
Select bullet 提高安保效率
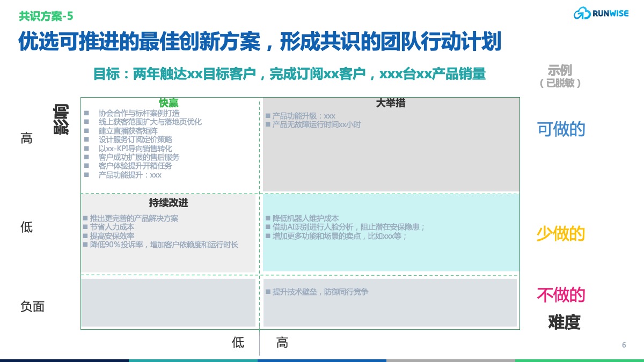[x=112, y=236]
